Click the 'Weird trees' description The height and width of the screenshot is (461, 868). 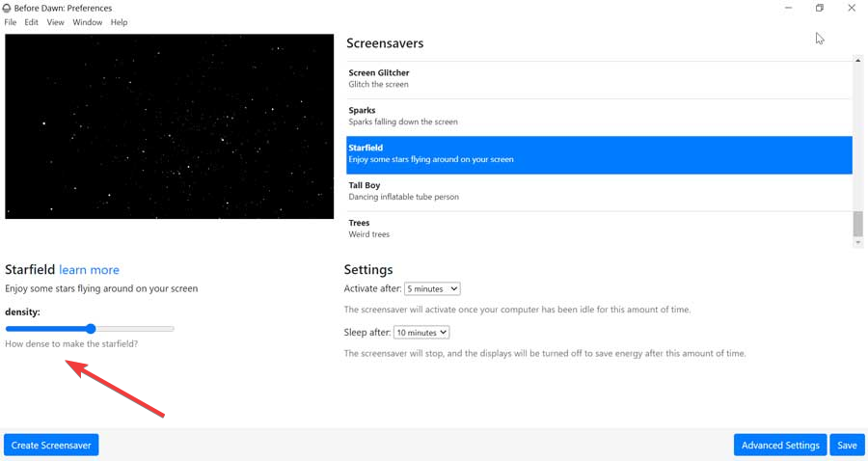click(x=369, y=234)
